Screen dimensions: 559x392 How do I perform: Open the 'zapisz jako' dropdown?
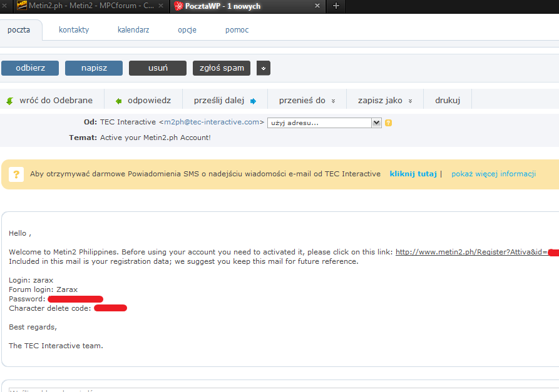point(385,101)
